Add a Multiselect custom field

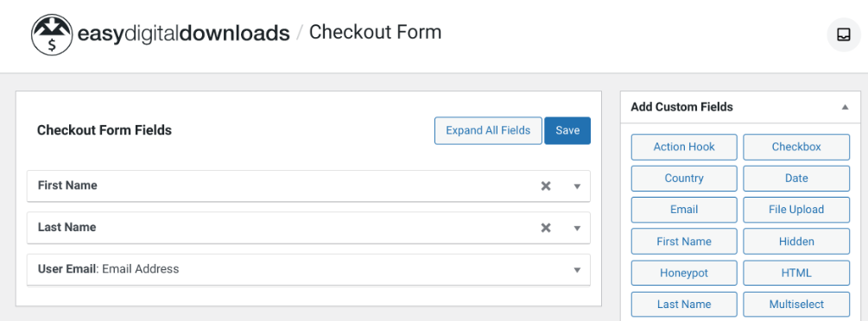tap(796, 305)
